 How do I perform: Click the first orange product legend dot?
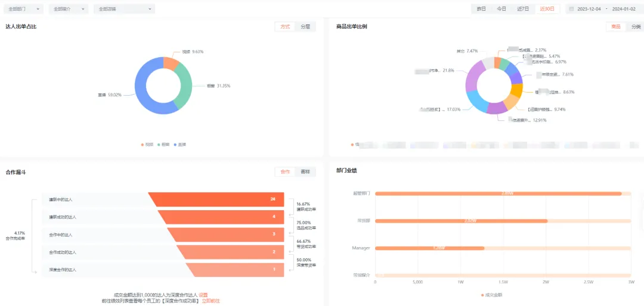(353, 144)
